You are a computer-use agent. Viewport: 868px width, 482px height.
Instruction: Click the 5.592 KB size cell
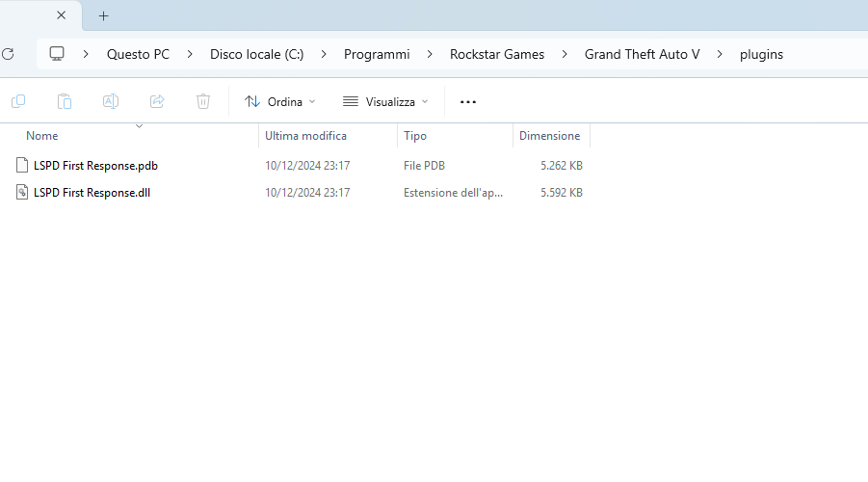(562, 193)
